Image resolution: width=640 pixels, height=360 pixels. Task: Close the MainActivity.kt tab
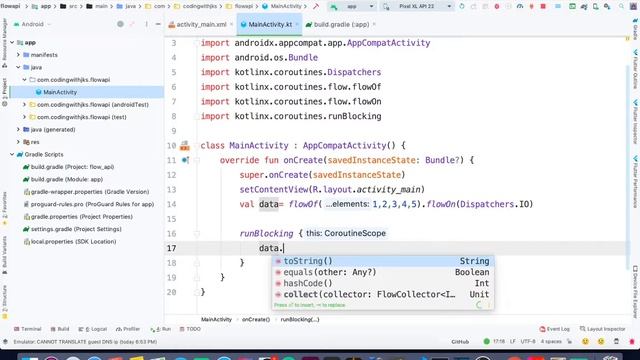pos(297,24)
